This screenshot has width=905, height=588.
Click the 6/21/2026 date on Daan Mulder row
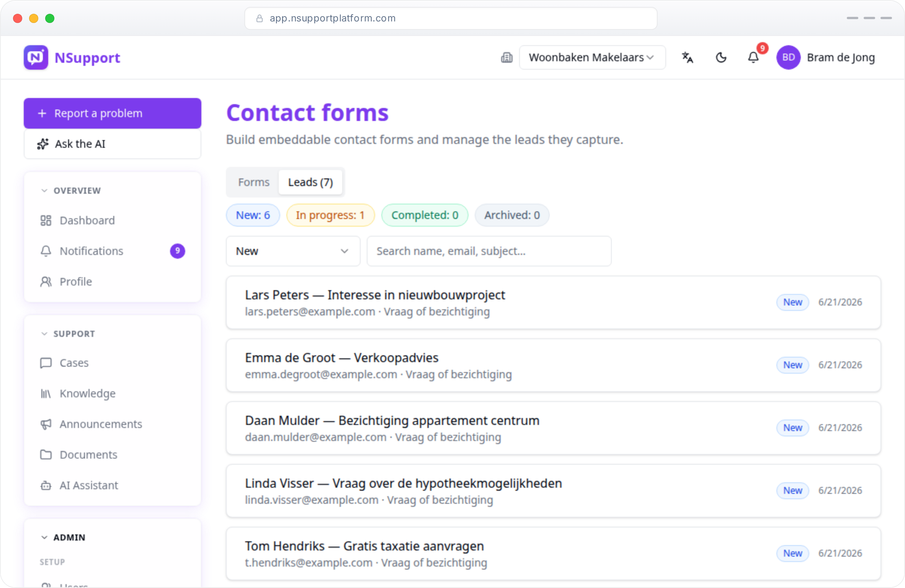pyautogui.click(x=840, y=428)
